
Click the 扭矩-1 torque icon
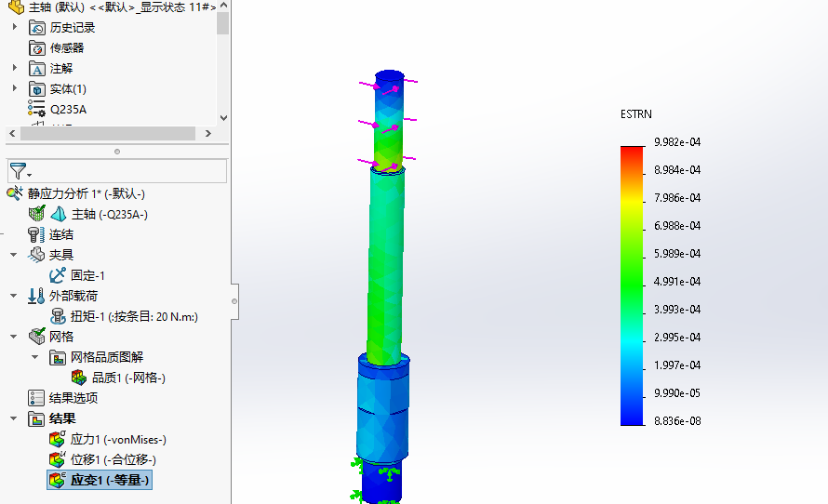[57, 316]
